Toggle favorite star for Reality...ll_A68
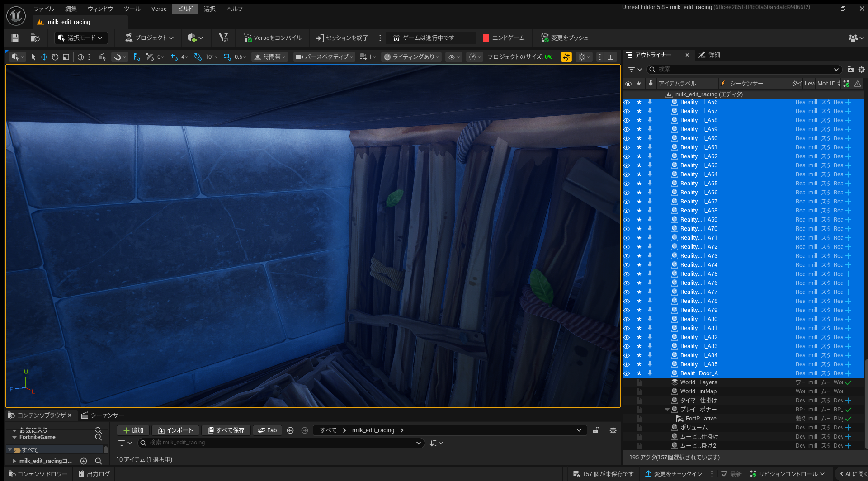The image size is (868, 481). point(639,211)
